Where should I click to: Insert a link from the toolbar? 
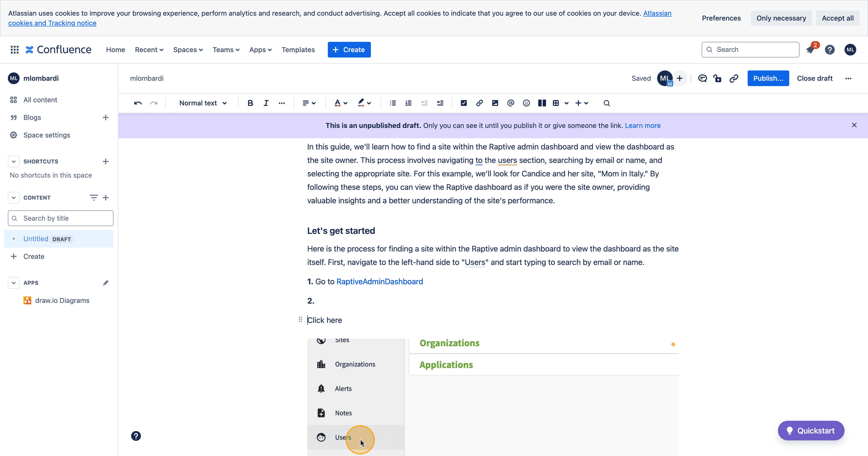[x=480, y=103]
